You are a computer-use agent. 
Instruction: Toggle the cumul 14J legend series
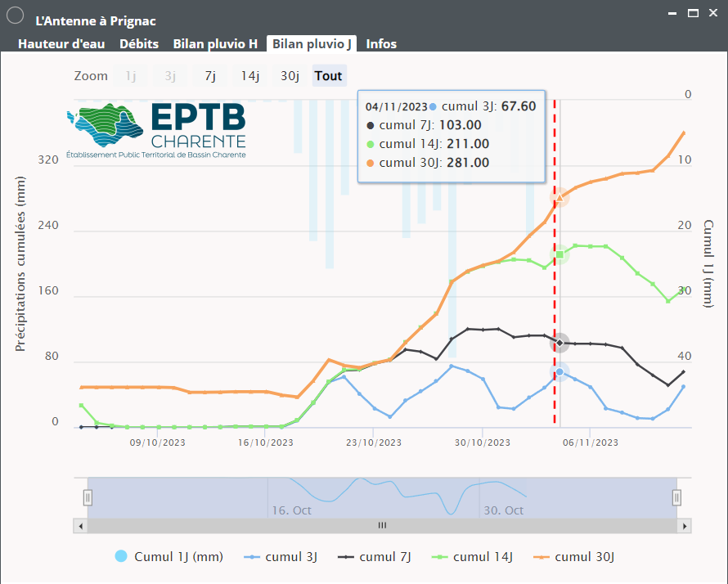pos(472,557)
